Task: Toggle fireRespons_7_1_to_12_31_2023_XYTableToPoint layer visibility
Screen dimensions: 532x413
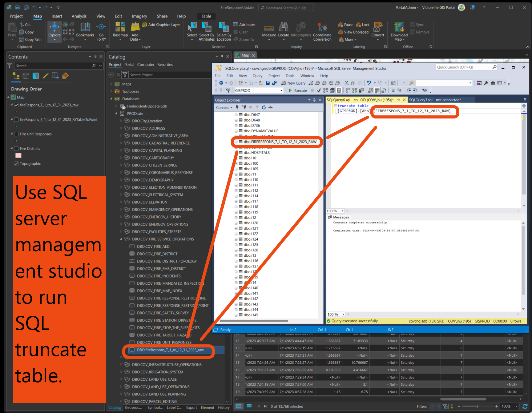Action: (16, 119)
